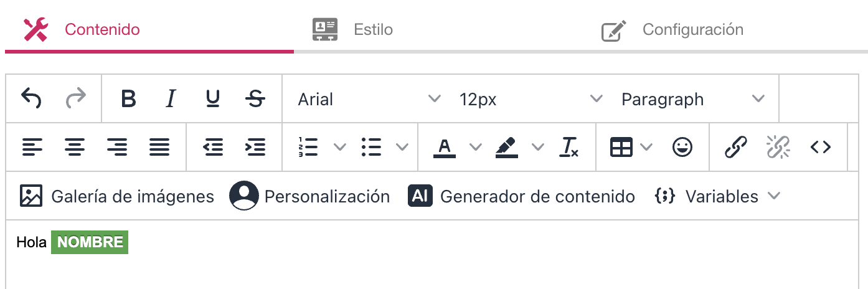Insert a hyperlink
The image size is (868, 289).
point(736,147)
